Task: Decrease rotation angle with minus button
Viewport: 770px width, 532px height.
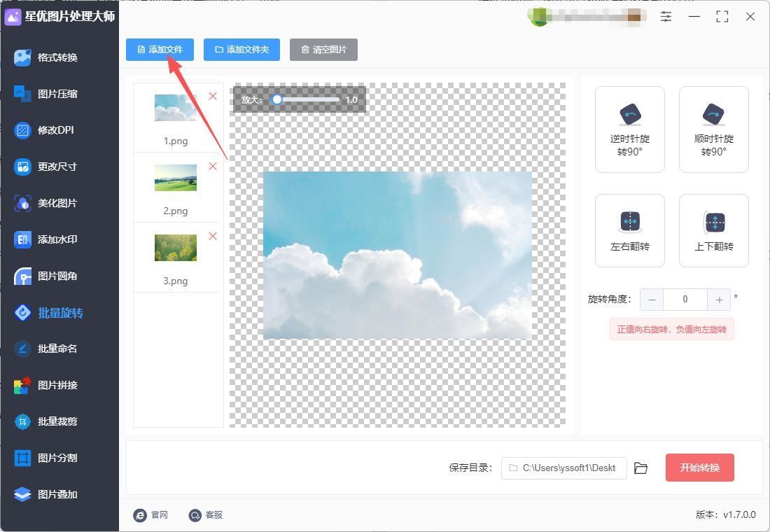Action: (652, 300)
